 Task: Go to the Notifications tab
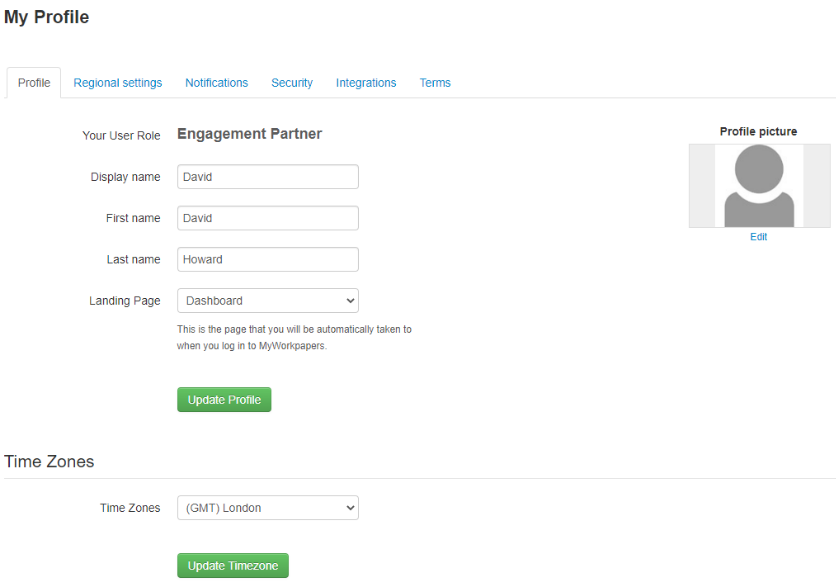tap(216, 83)
